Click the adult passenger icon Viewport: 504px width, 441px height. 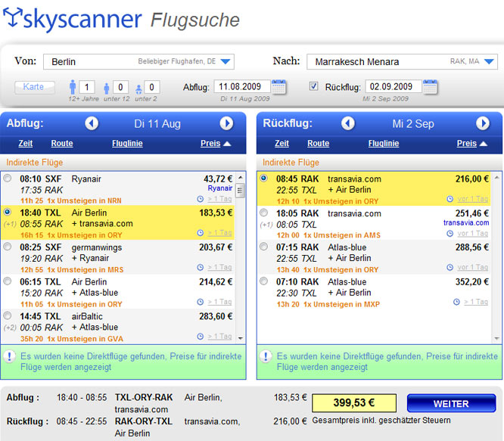(x=73, y=87)
